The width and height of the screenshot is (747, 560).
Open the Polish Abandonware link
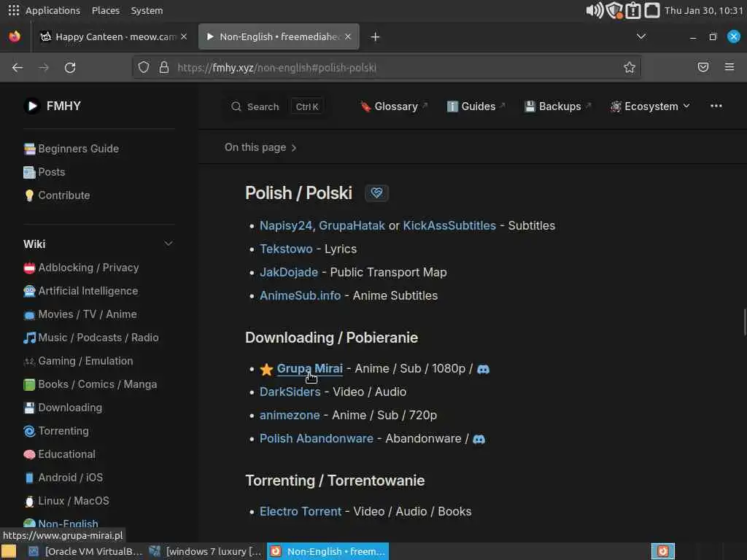pyautogui.click(x=317, y=438)
